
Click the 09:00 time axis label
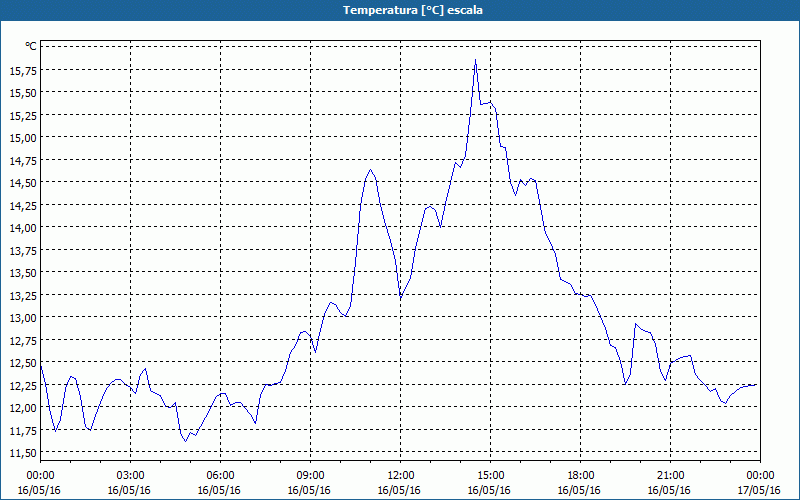click(310, 475)
